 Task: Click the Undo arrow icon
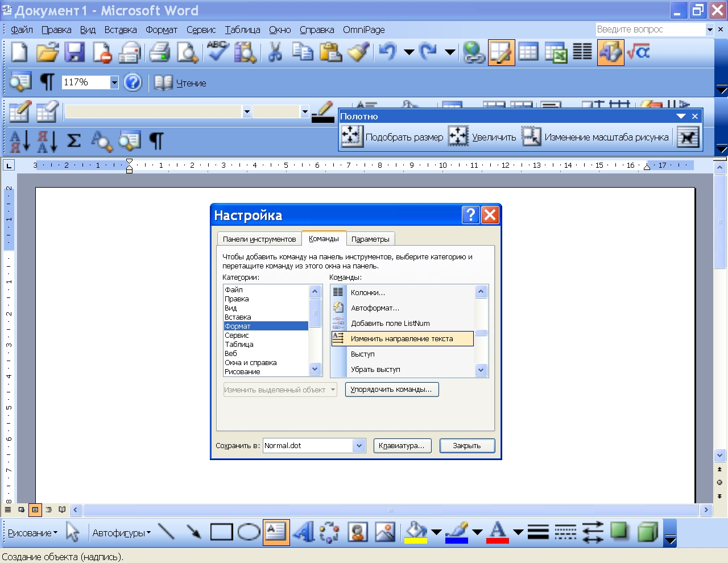388,53
